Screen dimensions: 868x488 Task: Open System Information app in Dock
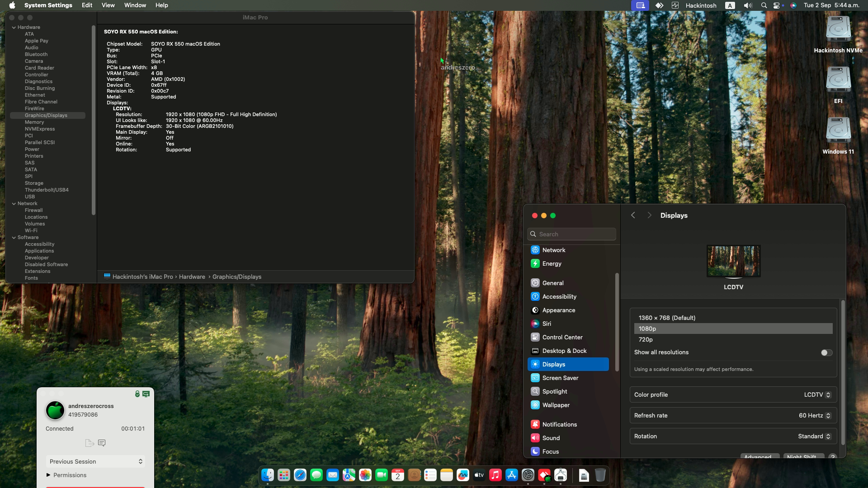click(x=561, y=475)
